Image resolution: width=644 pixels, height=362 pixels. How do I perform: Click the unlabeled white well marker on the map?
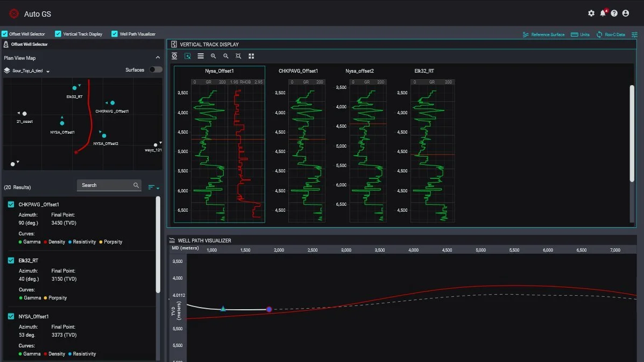tap(13, 164)
